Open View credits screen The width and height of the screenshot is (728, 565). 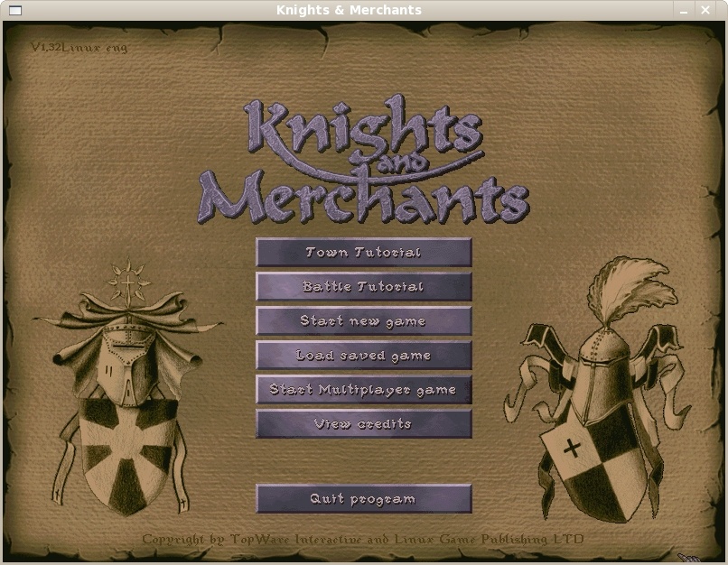tap(363, 424)
